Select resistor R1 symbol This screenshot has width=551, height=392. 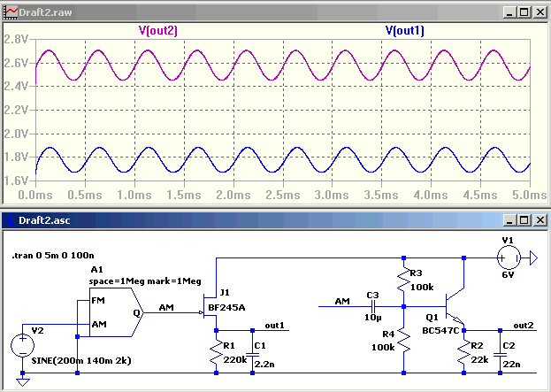[216, 351]
